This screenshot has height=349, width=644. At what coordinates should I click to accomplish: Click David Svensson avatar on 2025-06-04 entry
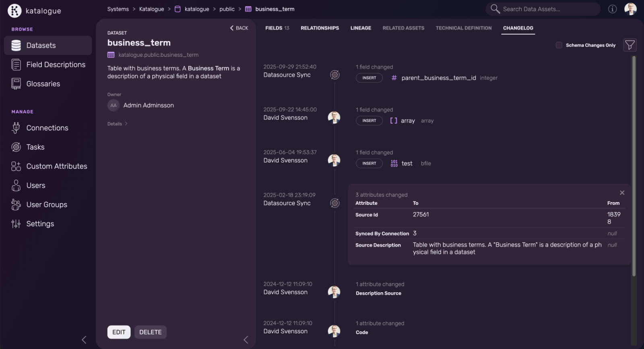click(334, 160)
